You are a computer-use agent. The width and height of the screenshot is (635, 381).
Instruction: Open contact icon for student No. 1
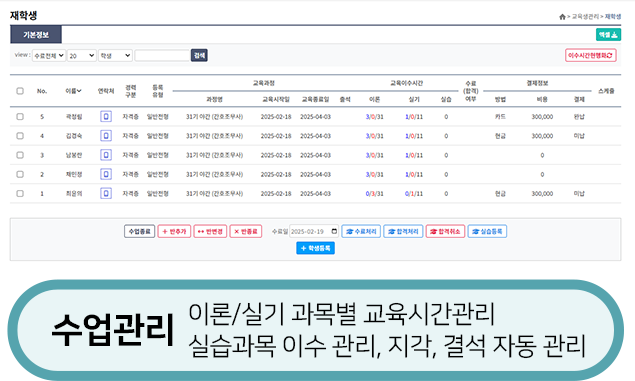106,194
